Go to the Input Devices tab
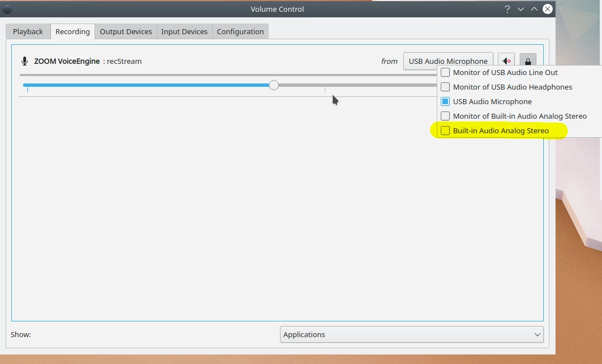Image resolution: width=602 pixels, height=364 pixels. (x=184, y=31)
